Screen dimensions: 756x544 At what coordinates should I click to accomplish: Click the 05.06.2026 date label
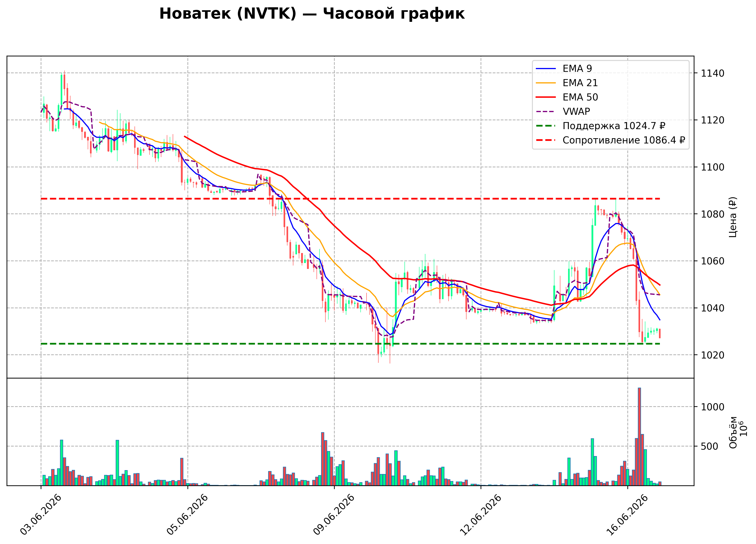187,515
